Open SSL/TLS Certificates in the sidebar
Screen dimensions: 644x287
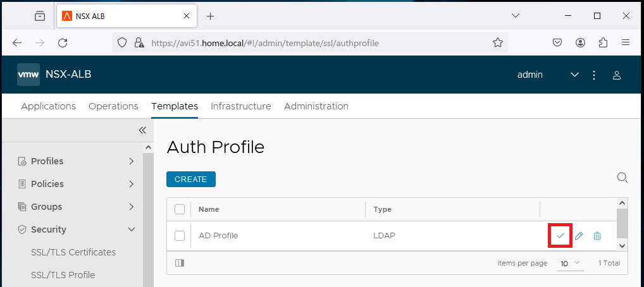click(x=73, y=252)
